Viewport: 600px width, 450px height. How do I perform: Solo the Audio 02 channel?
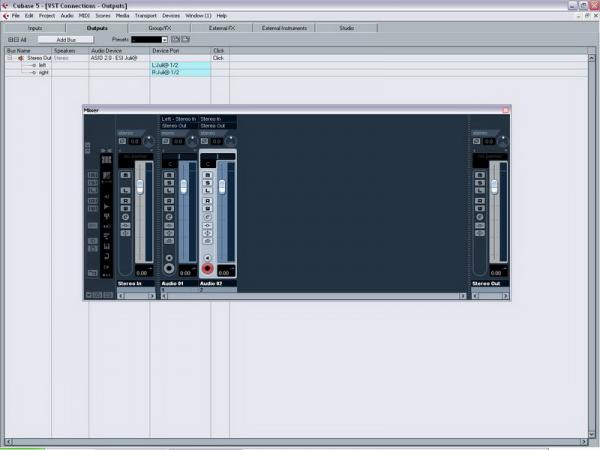(x=208, y=184)
